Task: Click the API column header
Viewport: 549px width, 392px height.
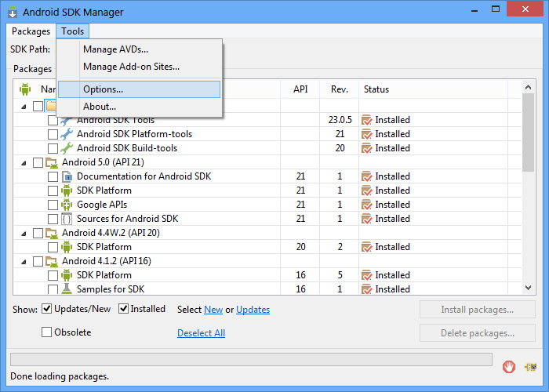Action: pos(300,89)
